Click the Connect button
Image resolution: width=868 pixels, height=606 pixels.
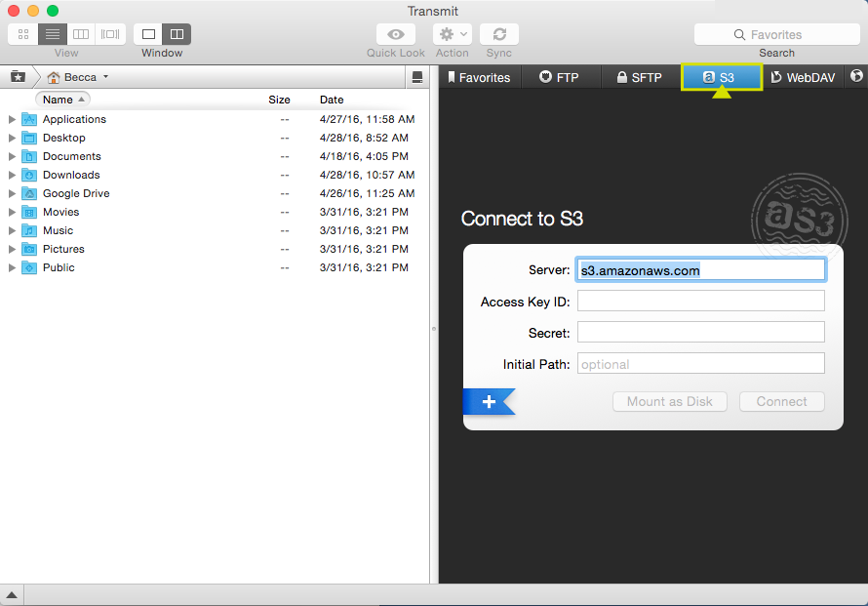pos(781,402)
